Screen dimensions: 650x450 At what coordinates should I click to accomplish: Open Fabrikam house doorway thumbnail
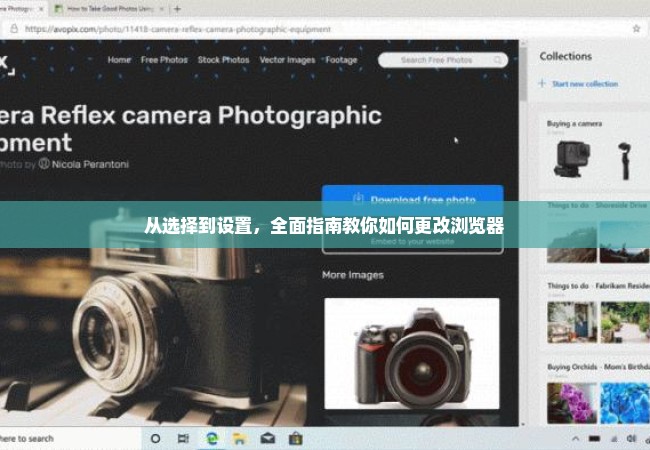tap(572, 322)
